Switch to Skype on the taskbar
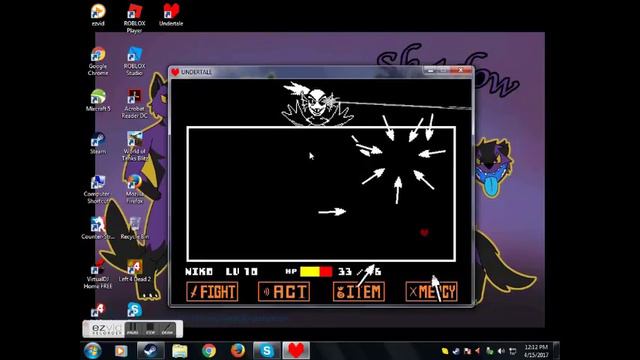This screenshot has height=360, width=640. tap(267, 351)
